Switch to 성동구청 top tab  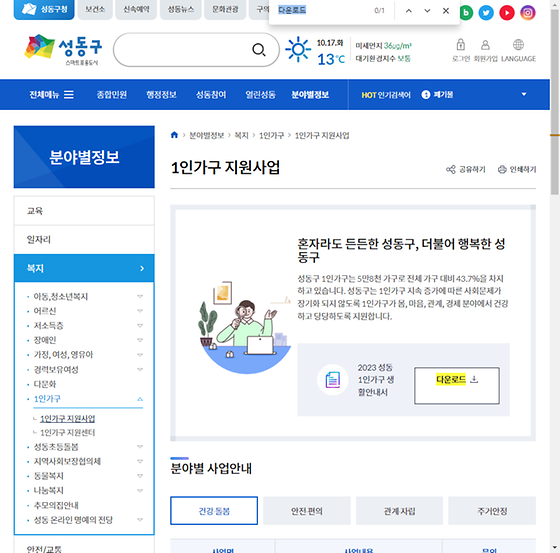(44, 9)
